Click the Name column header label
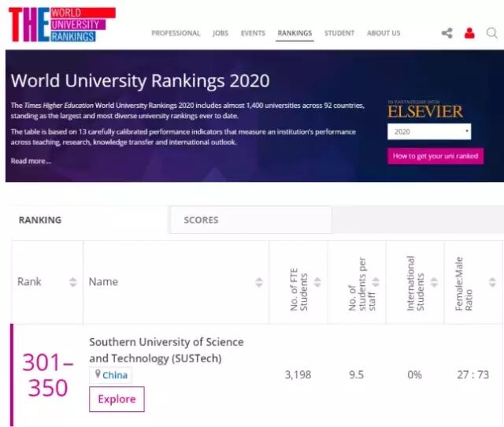Screen dimensions: 504x427 click(103, 282)
